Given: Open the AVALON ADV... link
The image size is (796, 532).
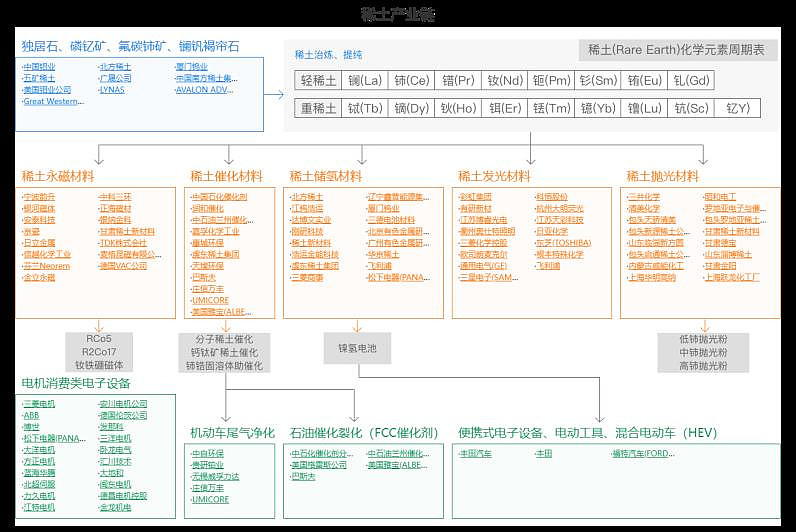Looking at the screenshot, I should coord(205,90).
